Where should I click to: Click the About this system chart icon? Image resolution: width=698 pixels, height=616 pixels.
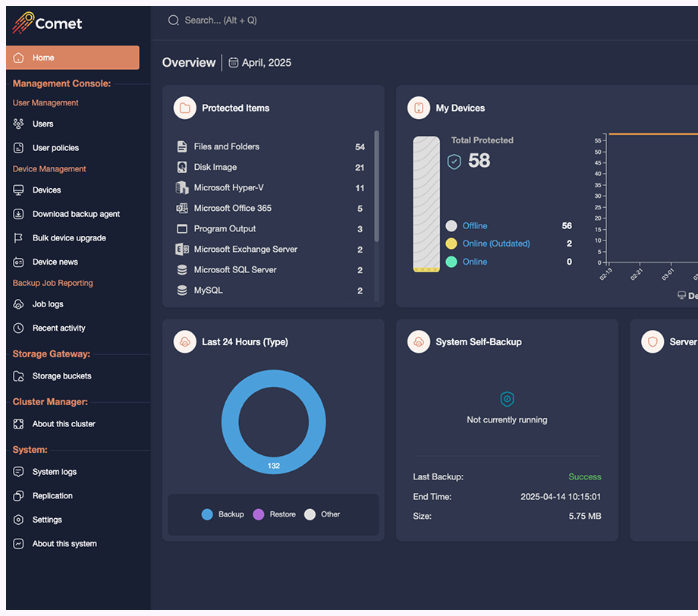point(18,544)
